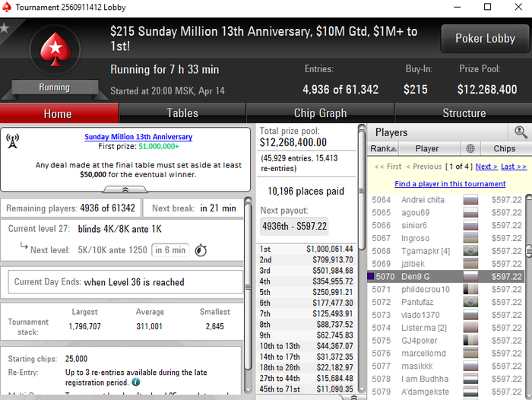Select player row jzilbek
532x400 pixels.
[x=445, y=264]
